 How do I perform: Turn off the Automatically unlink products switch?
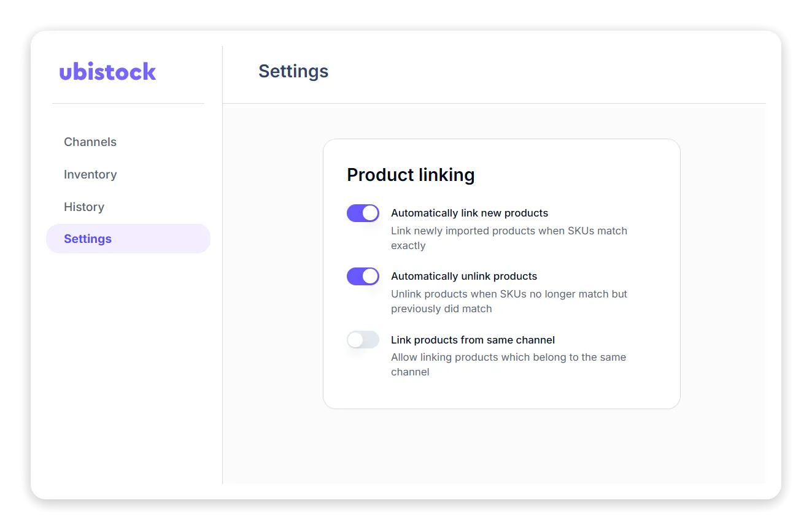tap(363, 276)
